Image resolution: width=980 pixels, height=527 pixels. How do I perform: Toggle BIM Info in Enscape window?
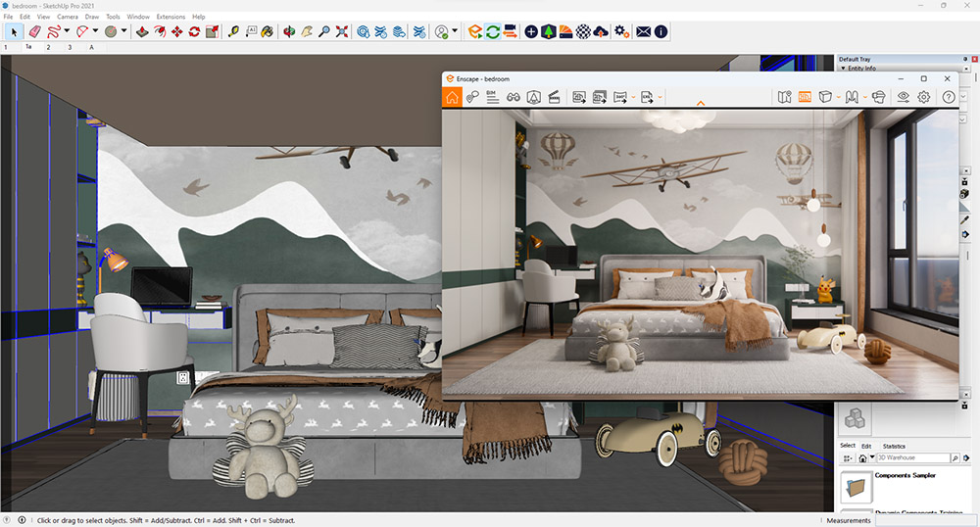pyautogui.click(x=493, y=97)
